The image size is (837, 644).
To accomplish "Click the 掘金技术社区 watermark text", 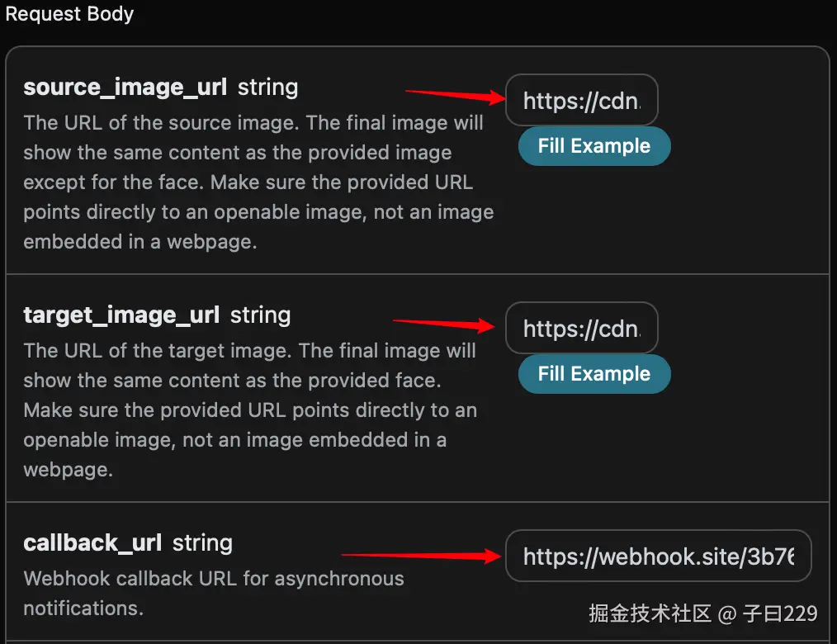I will point(650,613).
